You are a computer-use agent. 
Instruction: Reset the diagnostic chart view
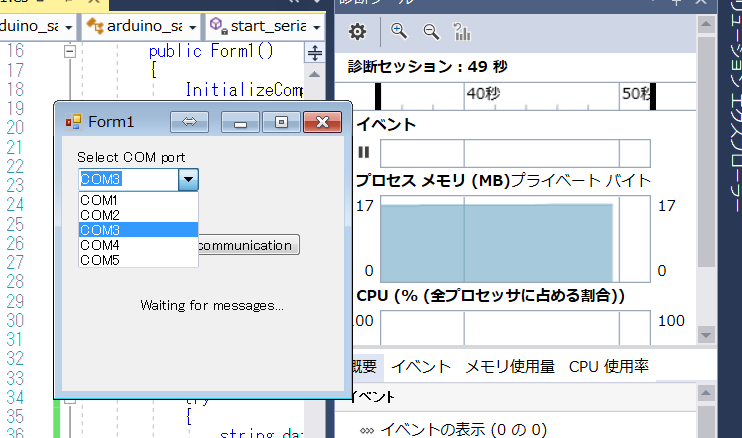pyautogui.click(x=462, y=32)
